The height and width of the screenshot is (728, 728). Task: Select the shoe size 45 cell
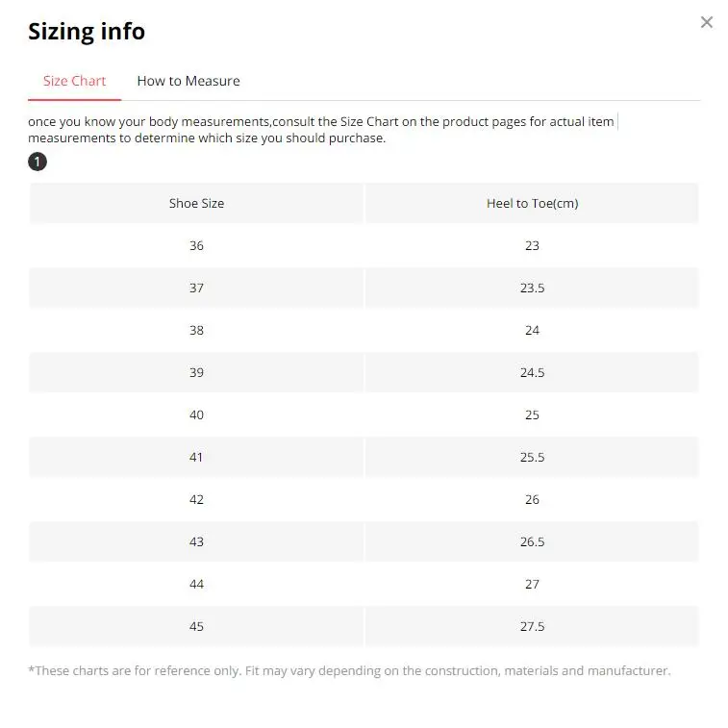click(196, 626)
